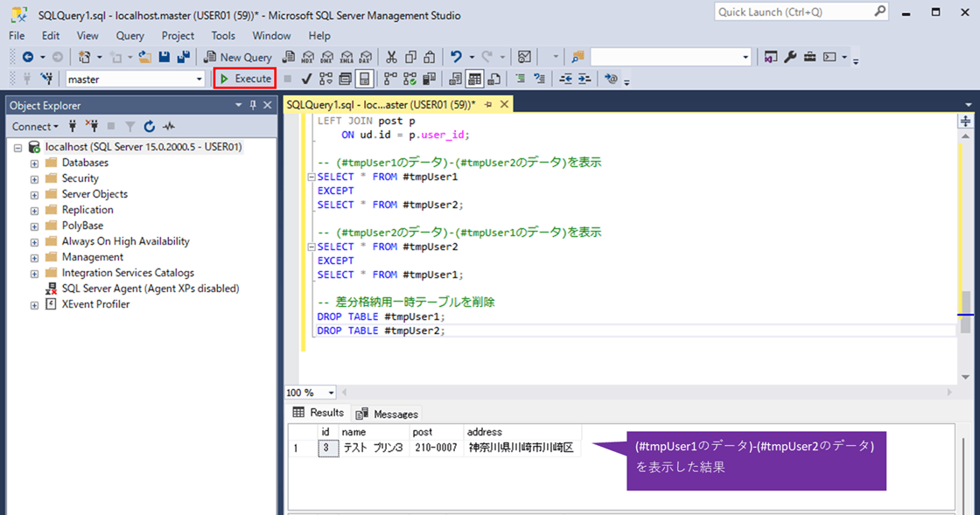Click the Undo arrow icon

456,57
